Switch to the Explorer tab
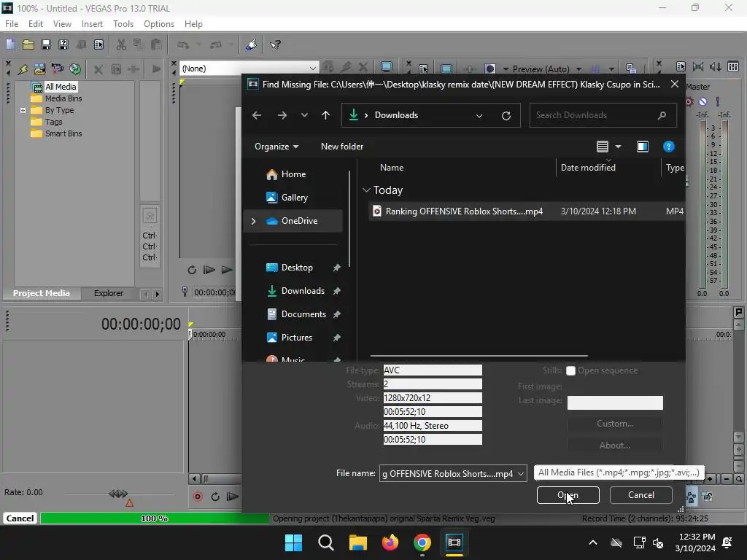The width and height of the screenshot is (747, 560). tap(108, 293)
